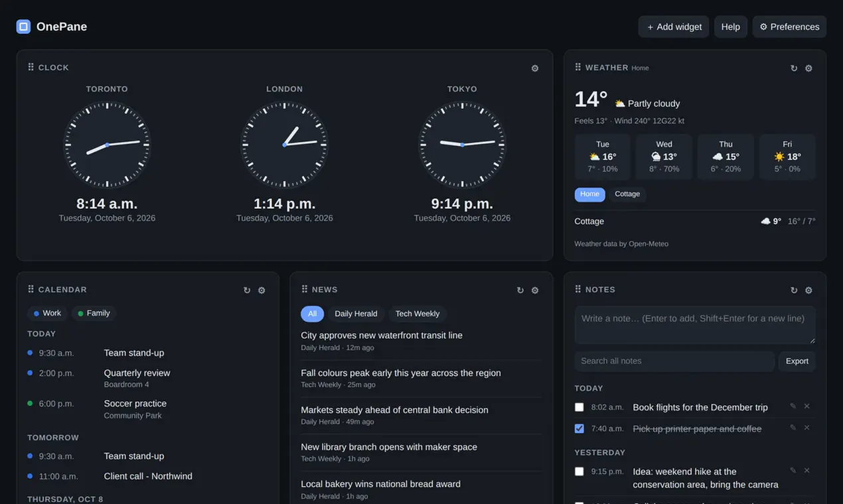Image resolution: width=843 pixels, height=504 pixels.
Task: Refresh the Notes widget
Action: tap(794, 290)
